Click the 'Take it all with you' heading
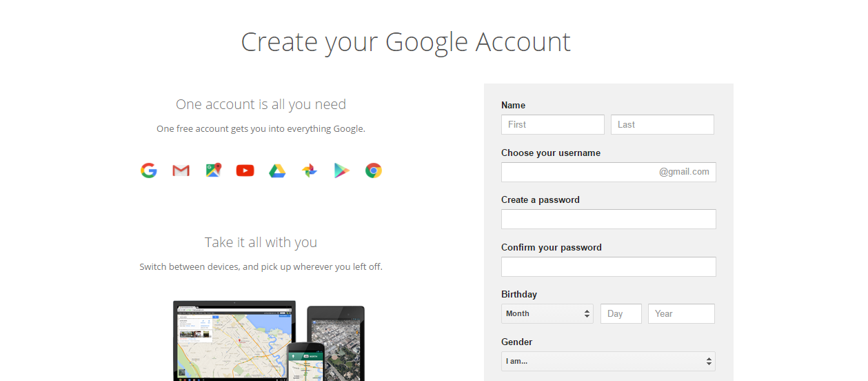 (261, 242)
